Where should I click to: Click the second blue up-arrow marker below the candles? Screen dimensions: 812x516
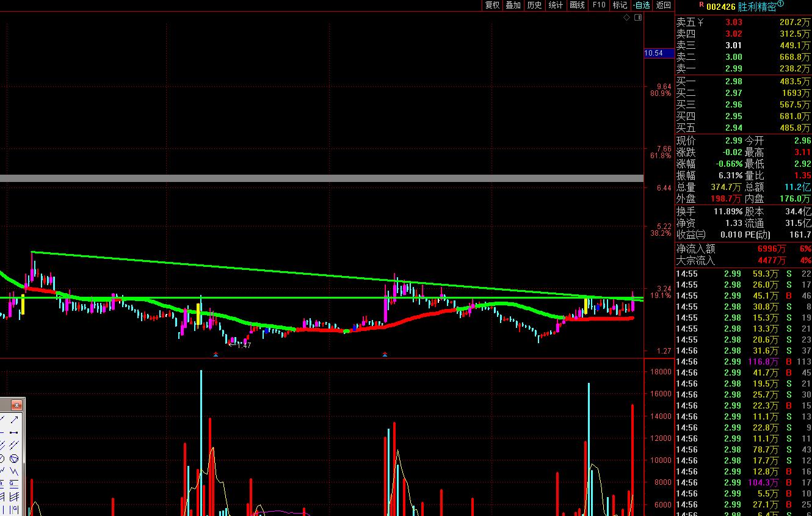[x=385, y=354]
